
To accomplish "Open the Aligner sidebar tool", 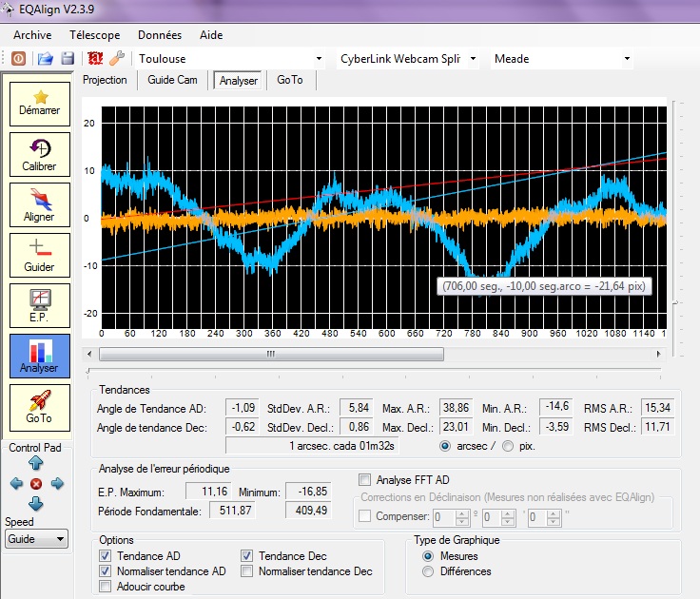I will click(40, 204).
